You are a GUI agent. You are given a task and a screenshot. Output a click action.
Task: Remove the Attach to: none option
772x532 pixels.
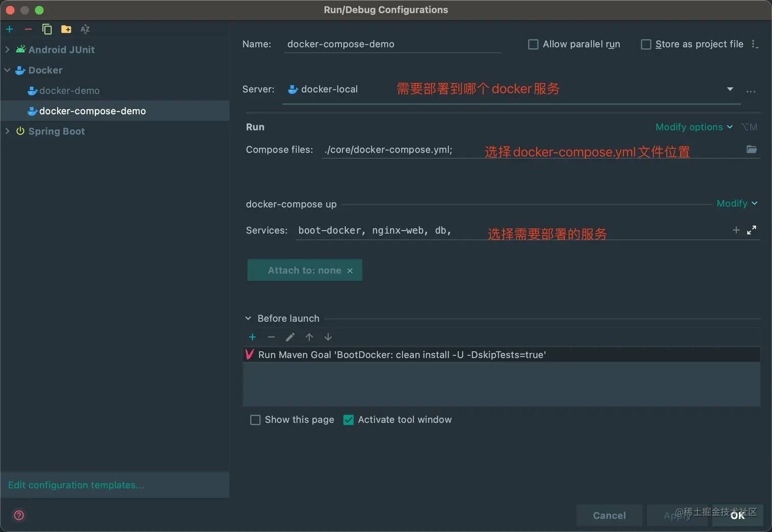tap(350, 271)
